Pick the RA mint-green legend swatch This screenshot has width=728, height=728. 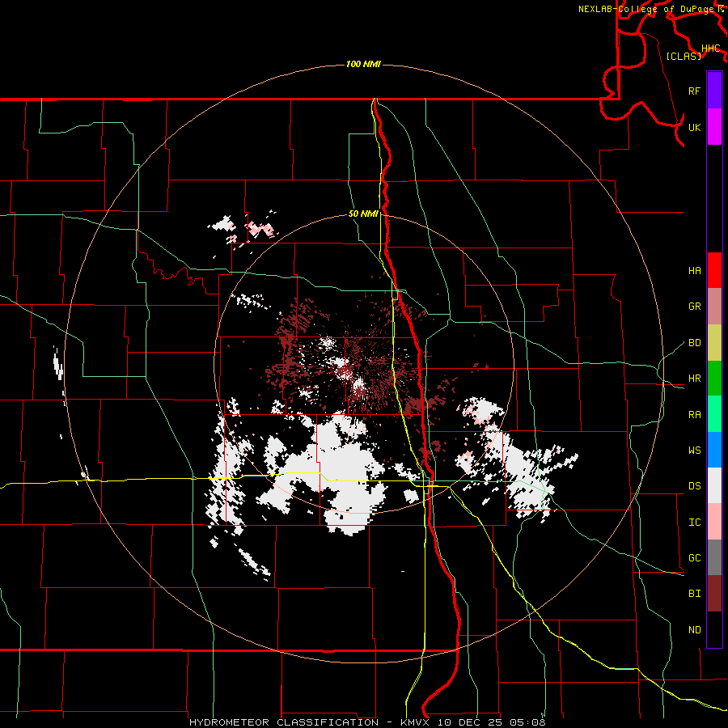point(714,414)
